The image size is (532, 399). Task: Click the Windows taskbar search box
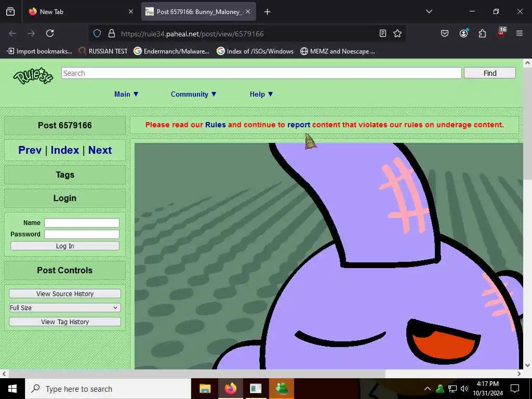point(108,389)
